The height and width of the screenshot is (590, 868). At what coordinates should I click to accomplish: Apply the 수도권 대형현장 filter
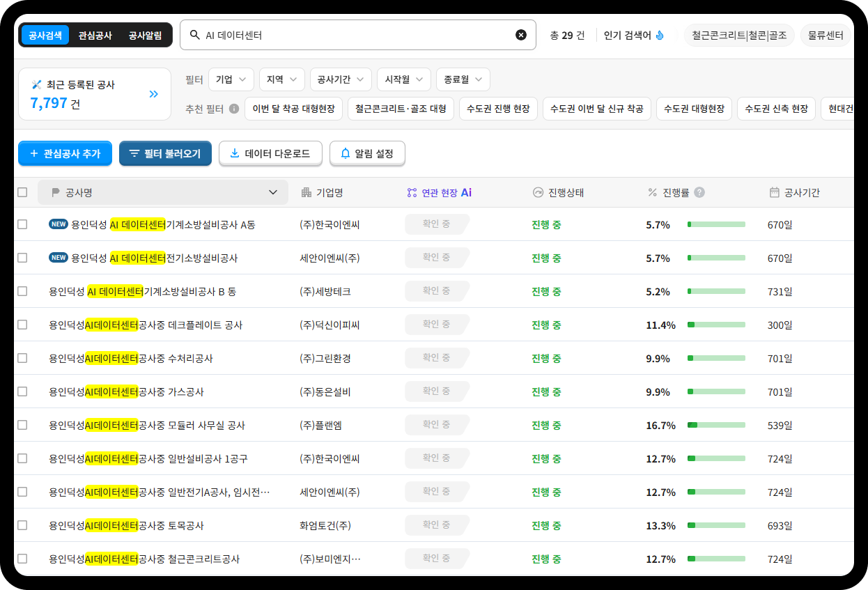694,109
